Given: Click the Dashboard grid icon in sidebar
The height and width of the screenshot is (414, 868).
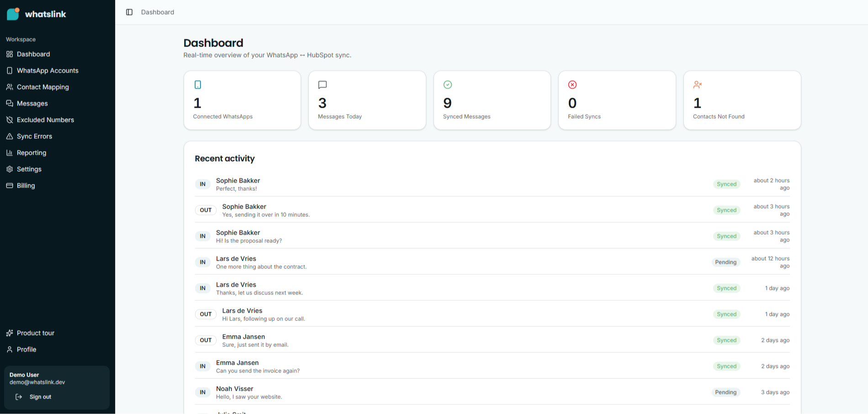Looking at the screenshot, I should [10, 54].
